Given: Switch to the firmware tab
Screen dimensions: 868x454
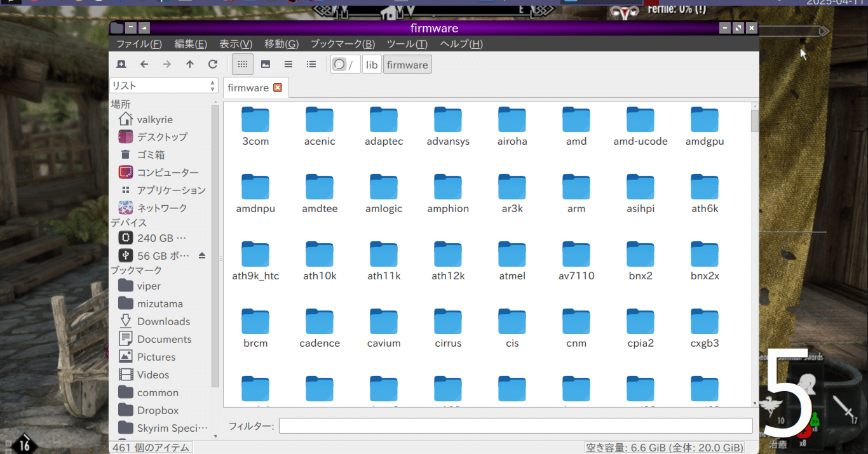Looking at the screenshot, I should [250, 88].
